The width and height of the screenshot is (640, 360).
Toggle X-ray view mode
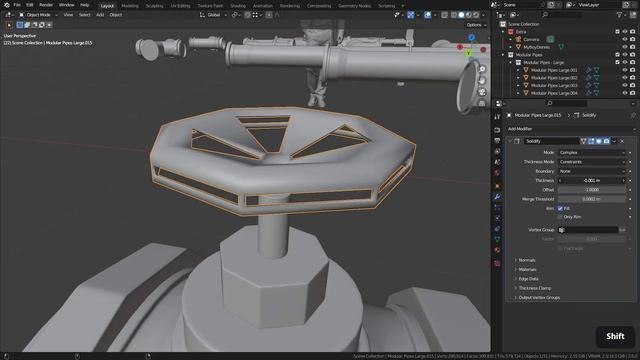[x=444, y=15]
